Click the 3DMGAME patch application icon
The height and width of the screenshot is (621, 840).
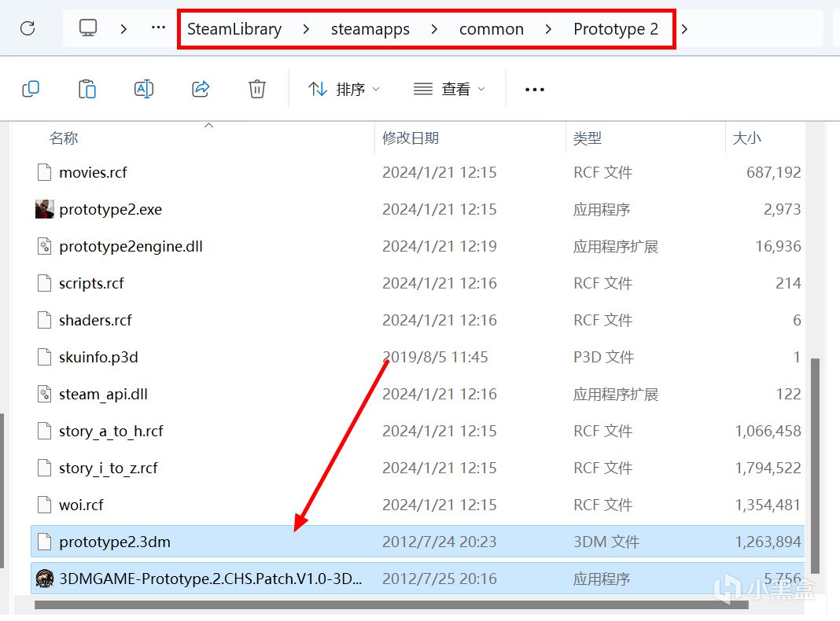pyautogui.click(x=45, y=579)
